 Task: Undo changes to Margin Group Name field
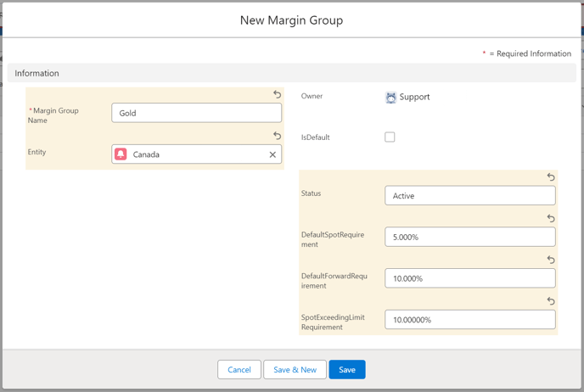coord(277,95)
